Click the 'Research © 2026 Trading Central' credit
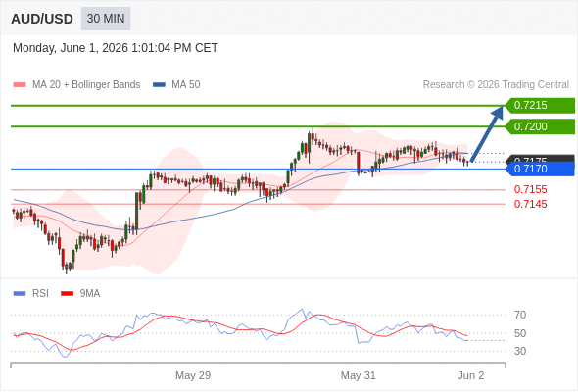 (496, 85)
